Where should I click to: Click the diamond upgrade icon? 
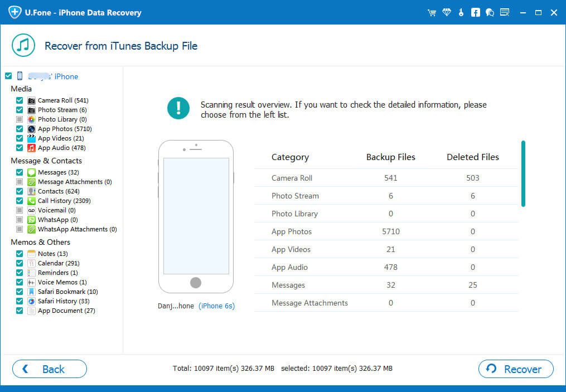447,13
